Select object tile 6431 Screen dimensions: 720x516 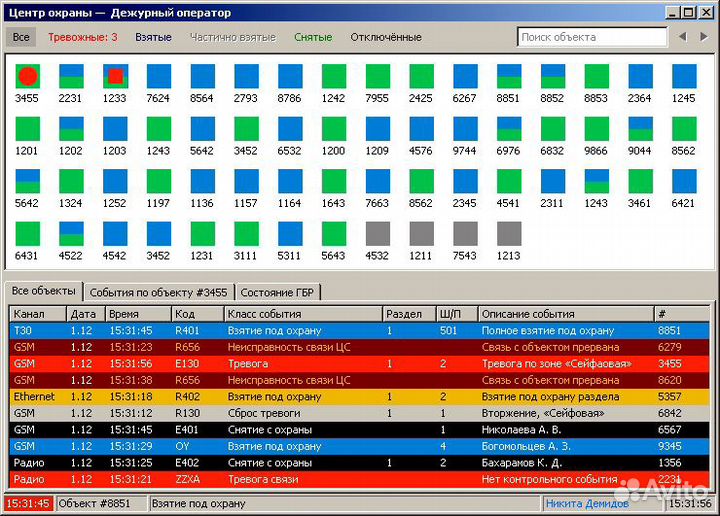(x=28, y=233)
